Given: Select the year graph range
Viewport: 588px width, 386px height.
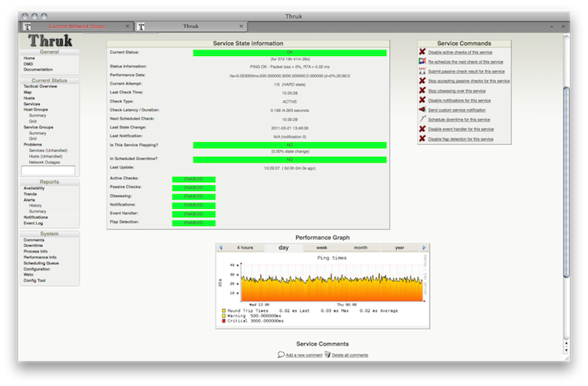Looking at the screenshot, I should point(399,248).
